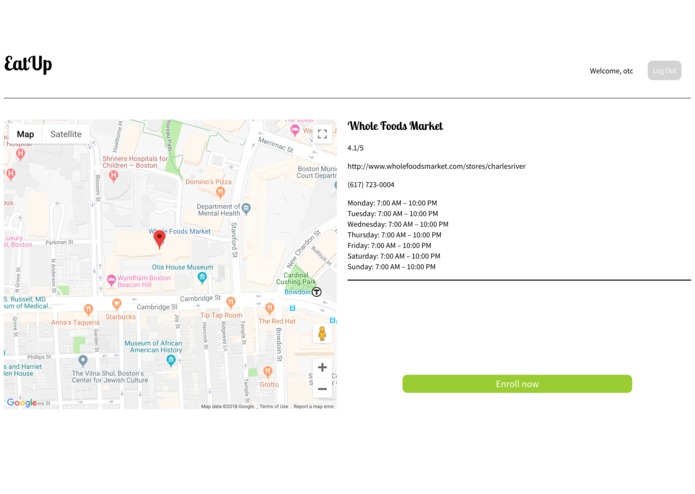Viewport: 695px width, 494px height.
Task: Click the Cardinal Cushing Park label
Action: coord(296,278)
